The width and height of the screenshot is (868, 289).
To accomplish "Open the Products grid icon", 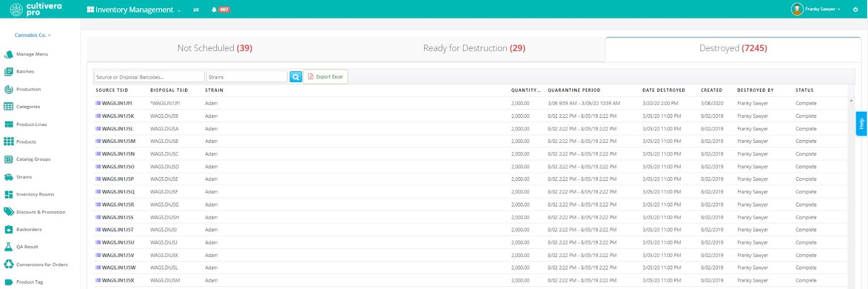I will coord(9,142).
